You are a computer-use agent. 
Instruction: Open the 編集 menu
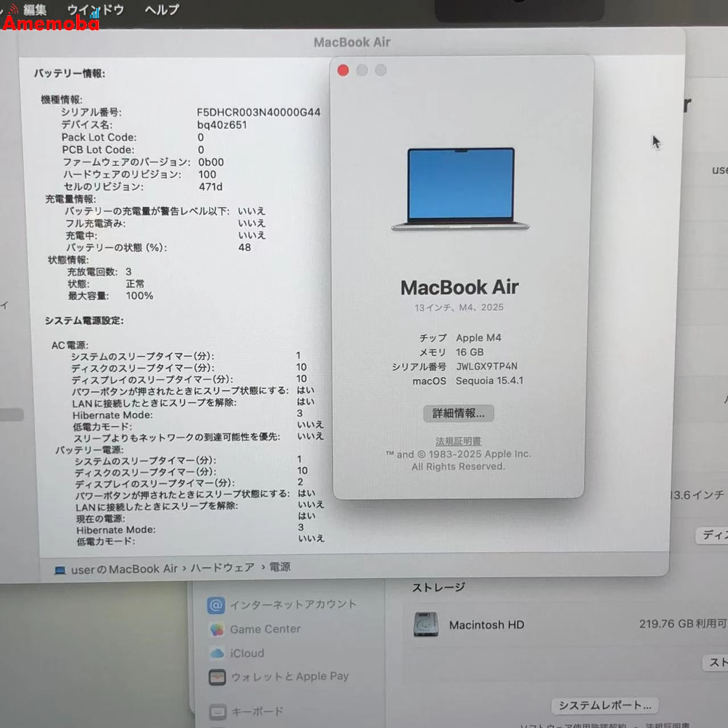click(x=34, y=9)
